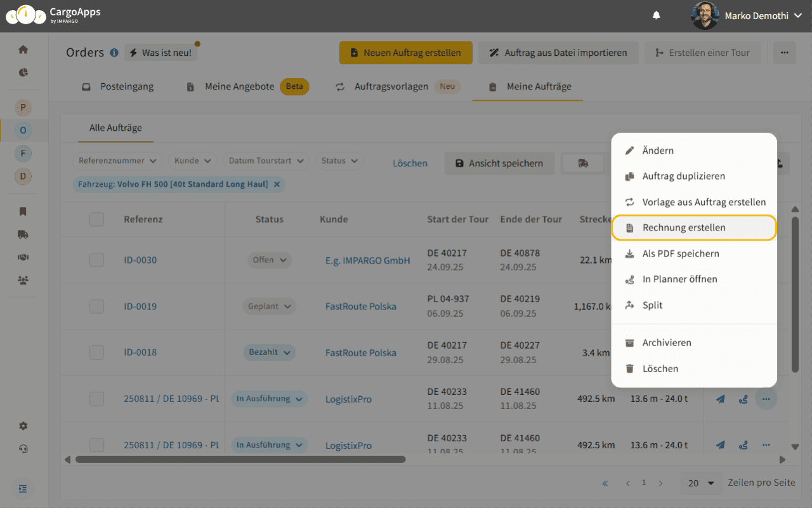The height and width of the screenshot is (508, 812).
Task: Open the FastRoute Polska customer link
Action: pyautogui.click(x=362, y=306)
